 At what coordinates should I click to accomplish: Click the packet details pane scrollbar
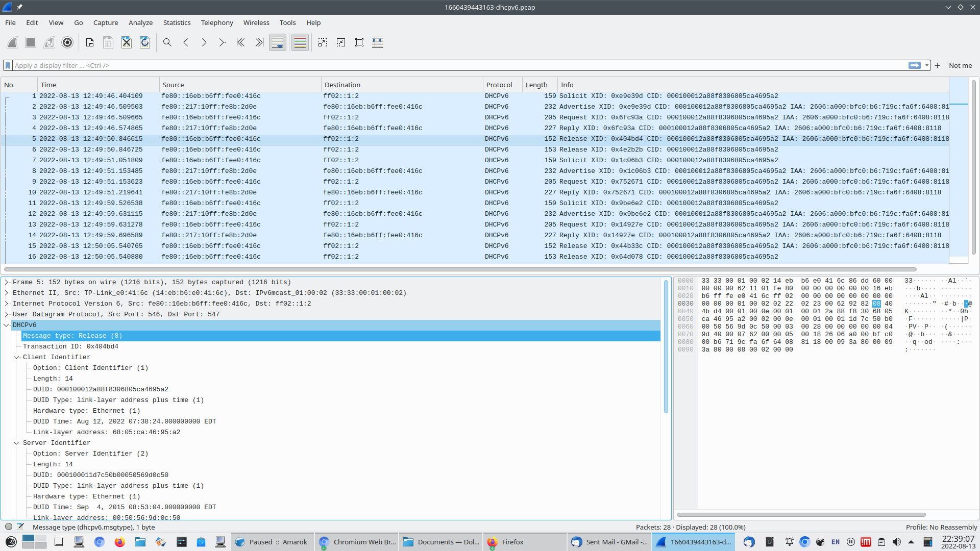coord(666,347)
